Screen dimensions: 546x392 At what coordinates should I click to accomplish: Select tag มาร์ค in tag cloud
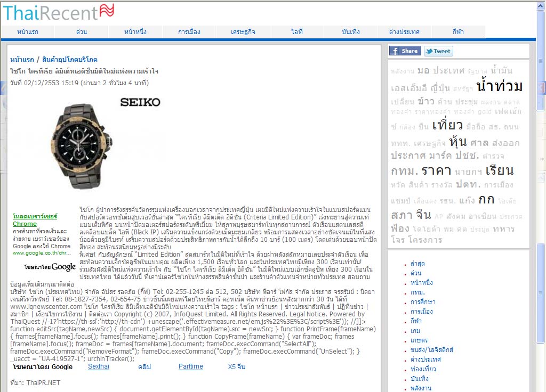click(441, 156)
